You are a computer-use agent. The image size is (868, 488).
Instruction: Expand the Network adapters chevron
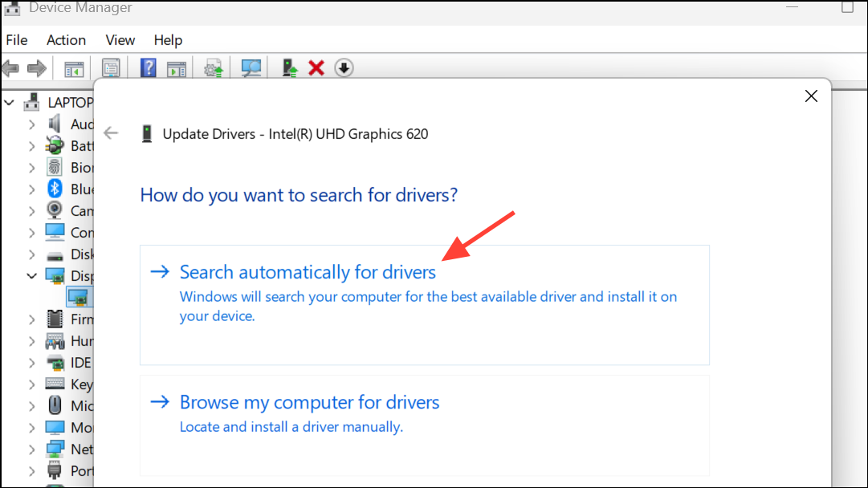click(x=31, y=449)
